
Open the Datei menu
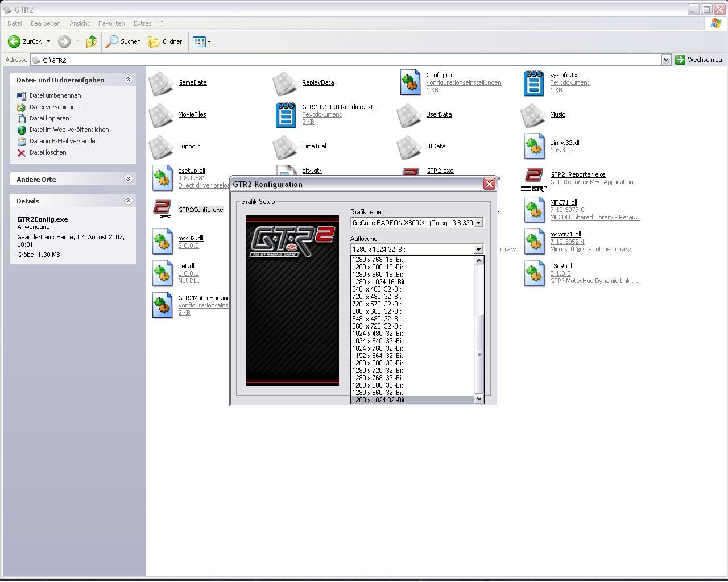click(x=15, y=23)
